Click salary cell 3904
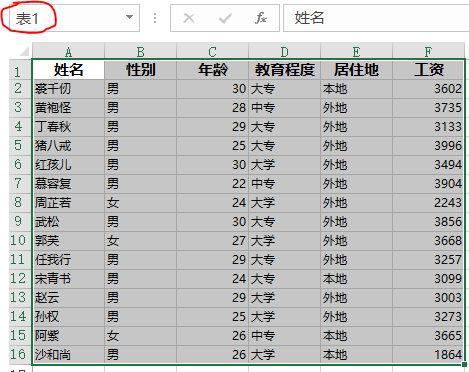 (428, 184)
